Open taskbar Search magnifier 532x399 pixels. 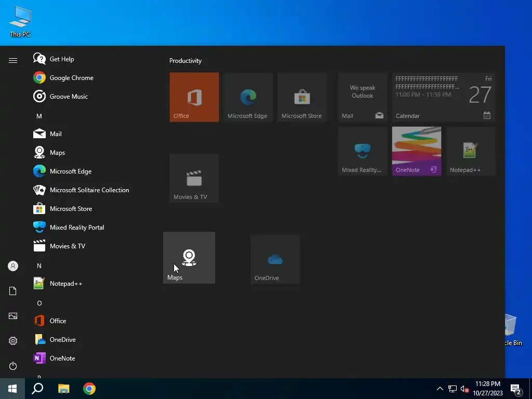37,389
